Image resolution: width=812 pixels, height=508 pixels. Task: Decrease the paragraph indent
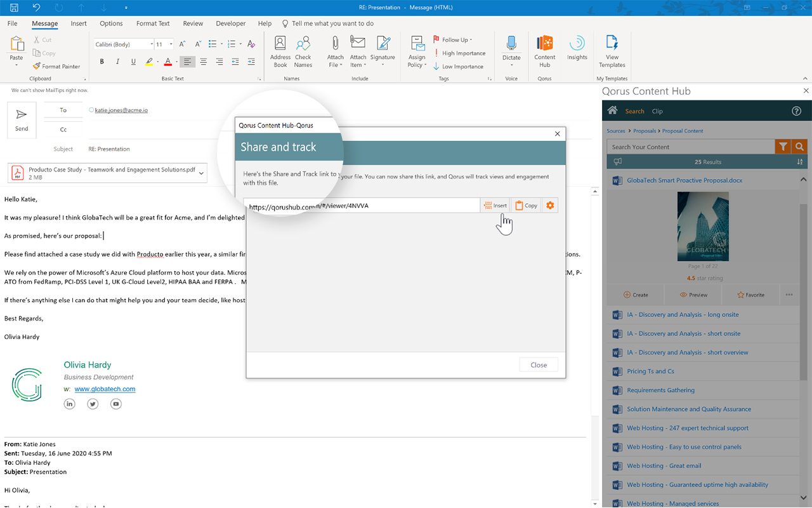tap(235, 62)
